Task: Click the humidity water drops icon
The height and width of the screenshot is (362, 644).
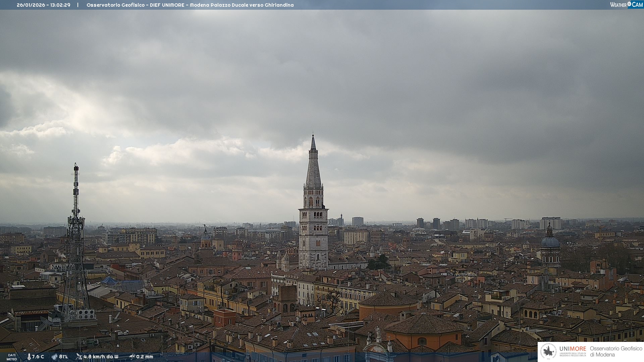Action: (54, 357)
